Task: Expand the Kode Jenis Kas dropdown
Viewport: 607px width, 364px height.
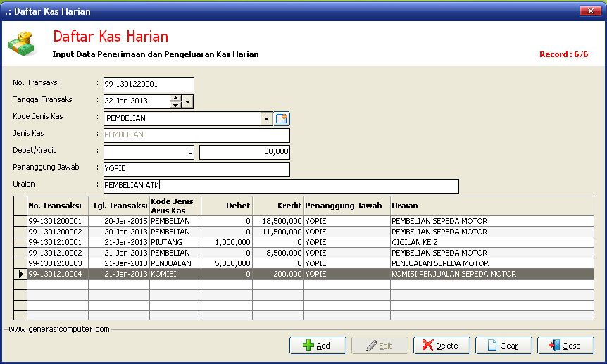Action: (x=266, y=119)
